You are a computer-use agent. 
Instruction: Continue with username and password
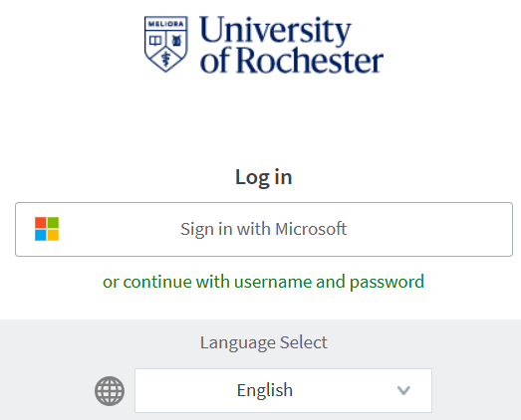pos(264,282)
